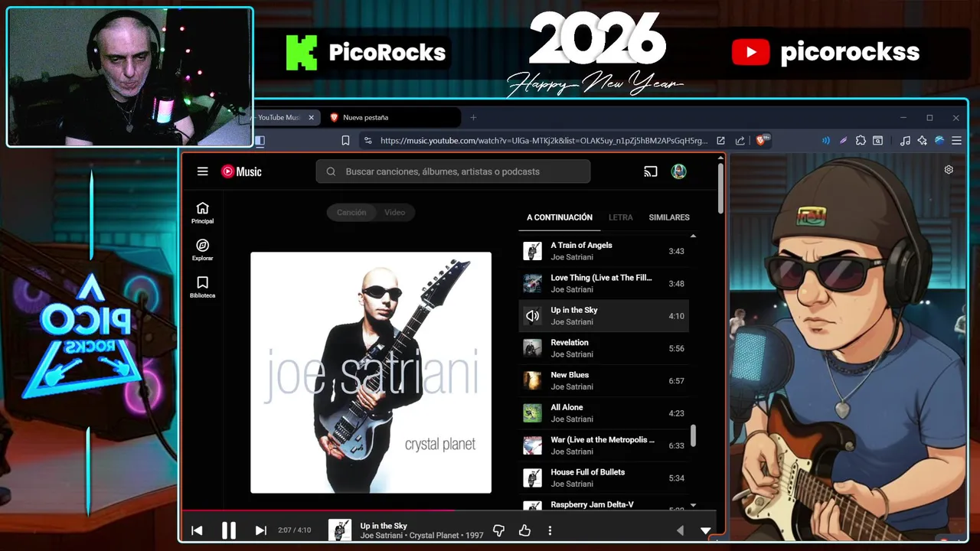The image size is (980, 551).
Task: Open the browser media control music-note icon
Action: [905, 141]
